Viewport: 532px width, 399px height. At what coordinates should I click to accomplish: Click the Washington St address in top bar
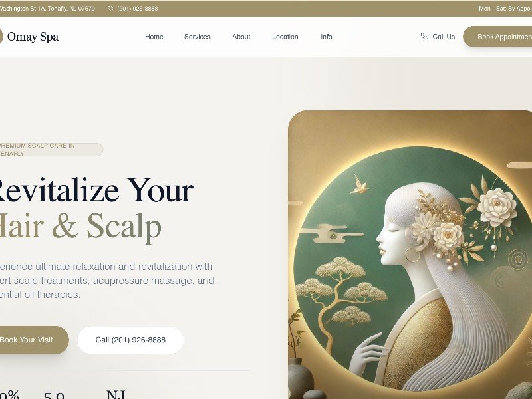tap(47, 9)
